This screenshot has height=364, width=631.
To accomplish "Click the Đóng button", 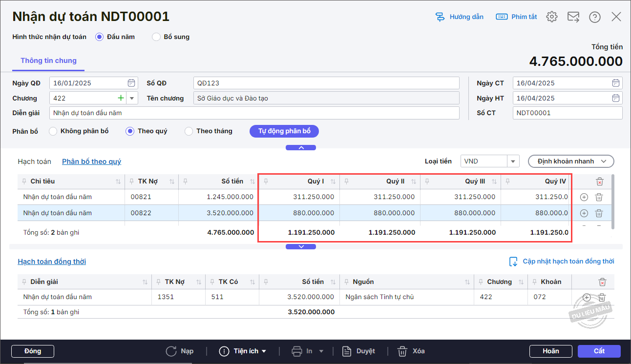I will (x=33, y=351).
